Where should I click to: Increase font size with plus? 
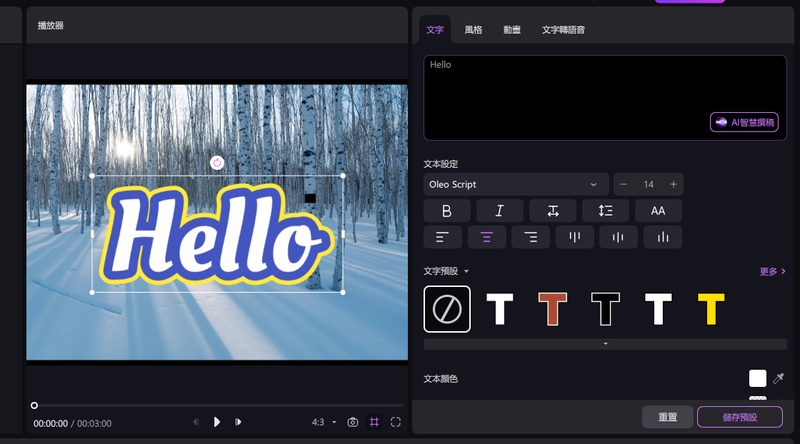pos(673,184)
